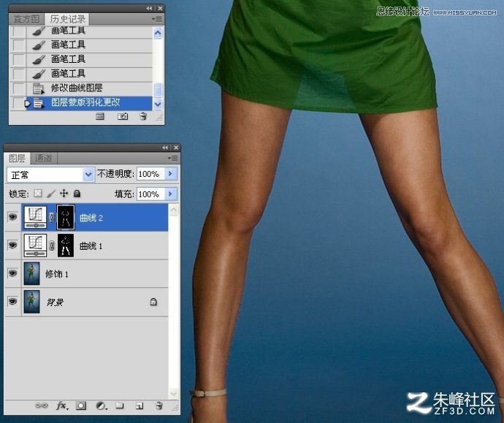Image resolution: width=504 pixels, height=423 pixels.
Task: Delete current history state with trash icon
Action: coord(143,116)
